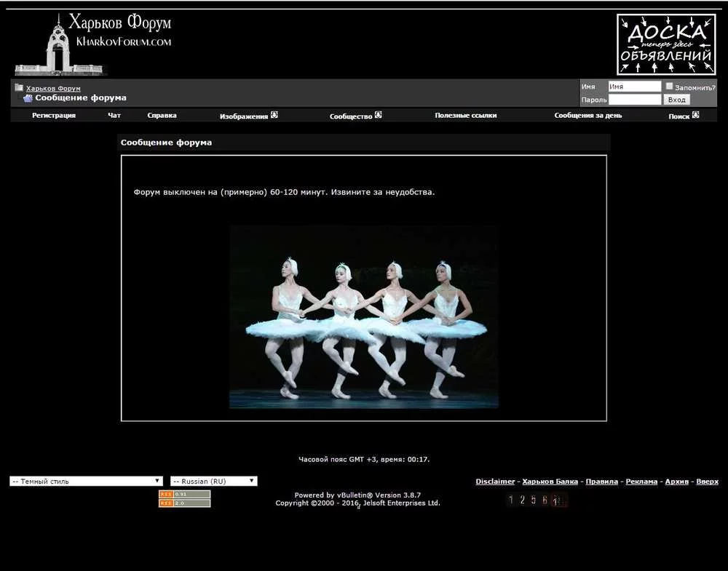Open the Russian (RU) language dropdown
The width and height of the screenshot is (728, 571).
click(213, 482)
